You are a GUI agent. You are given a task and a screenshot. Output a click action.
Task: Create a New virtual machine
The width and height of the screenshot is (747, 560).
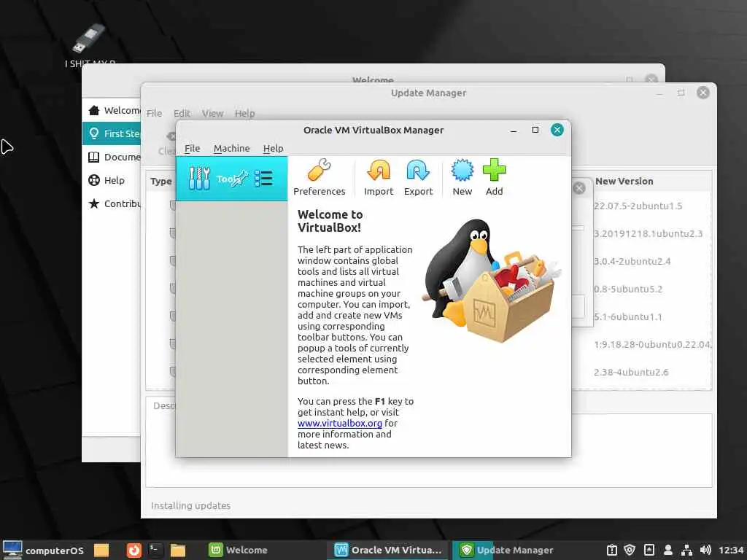point(462,178)
